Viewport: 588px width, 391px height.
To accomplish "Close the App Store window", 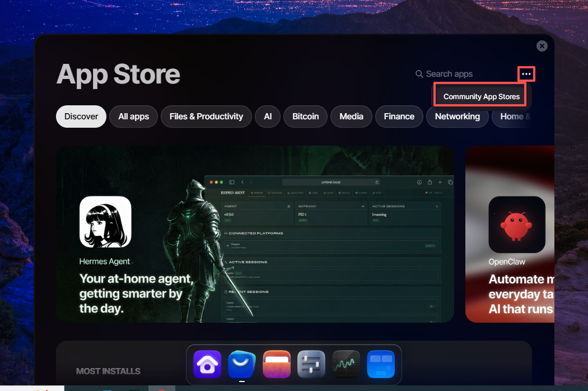I will (542, 46).
